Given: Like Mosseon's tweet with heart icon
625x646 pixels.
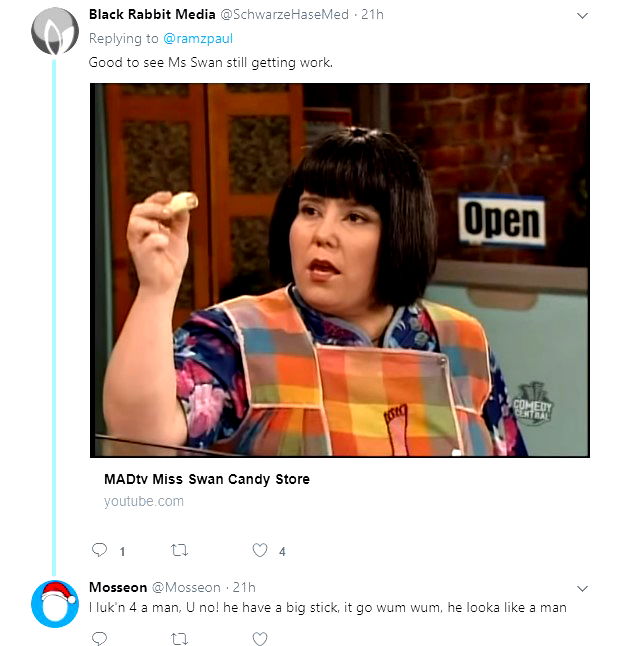Looking at the screenshot, I should [260, 639].
